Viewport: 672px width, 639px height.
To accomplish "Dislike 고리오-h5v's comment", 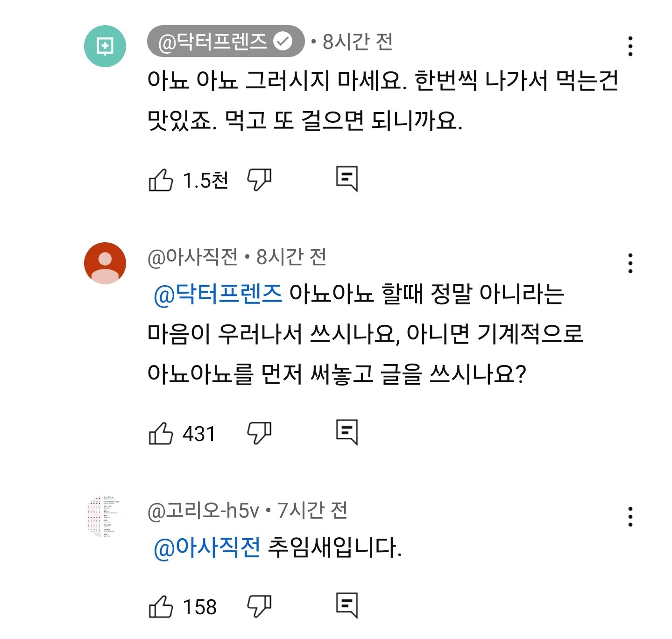I will 260,607.
